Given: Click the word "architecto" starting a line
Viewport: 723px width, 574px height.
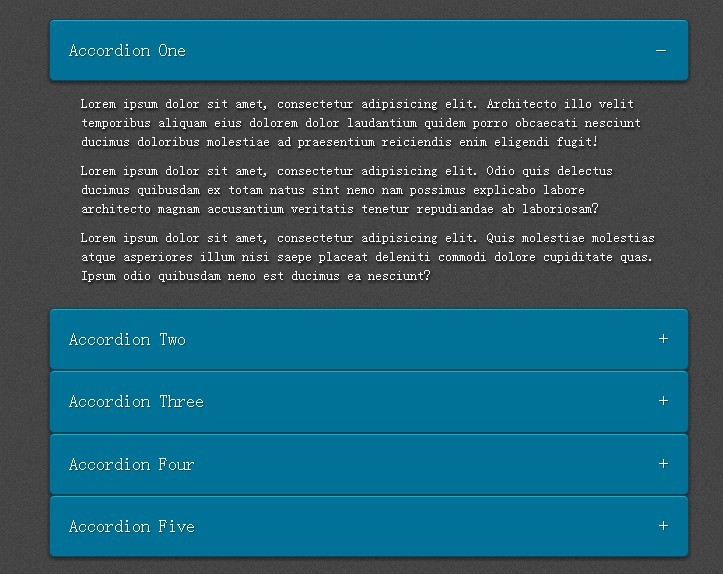Looking at the screenshot, I should point(116,209).
